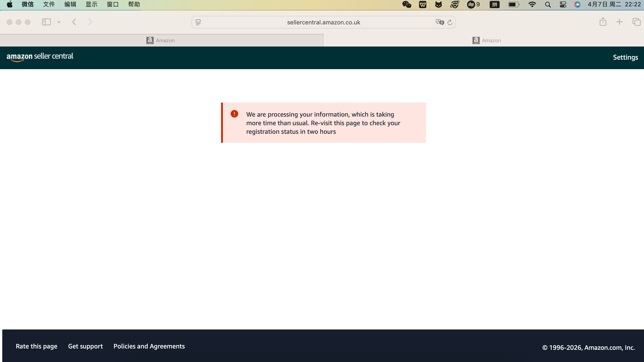Viewport: 644px width, 362px height.
Task: Open Settings in the Seller Central header
Action: coord(625,57)
